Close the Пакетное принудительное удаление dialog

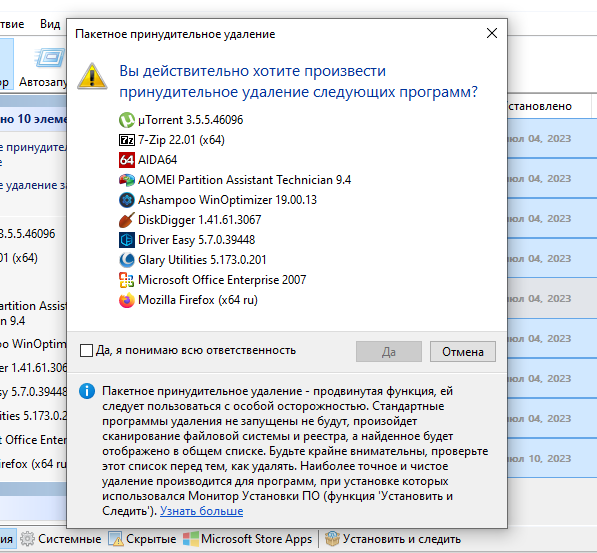pyautogui.click(x=492, y=34)
